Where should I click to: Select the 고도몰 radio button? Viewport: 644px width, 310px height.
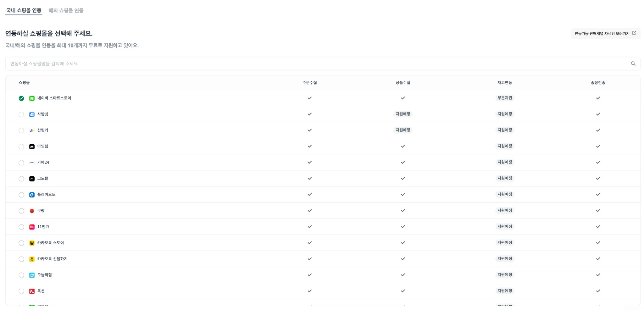tap(21, 179)
